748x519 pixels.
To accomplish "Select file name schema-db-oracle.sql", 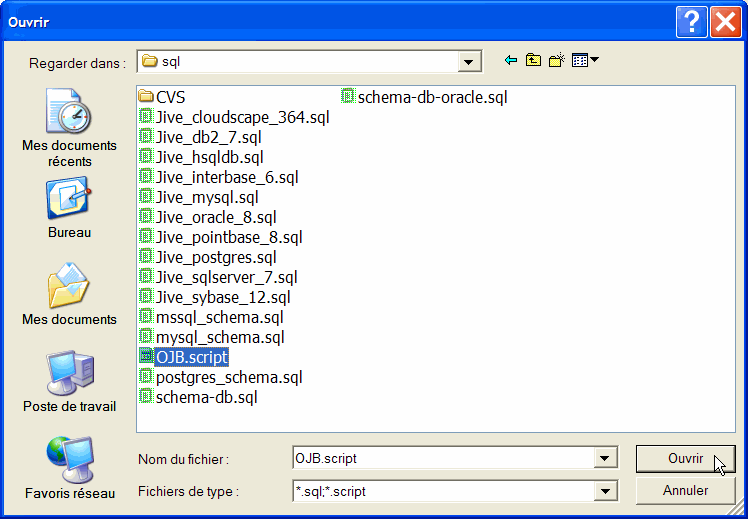I will pyautogui.click(x=433, y=98).
